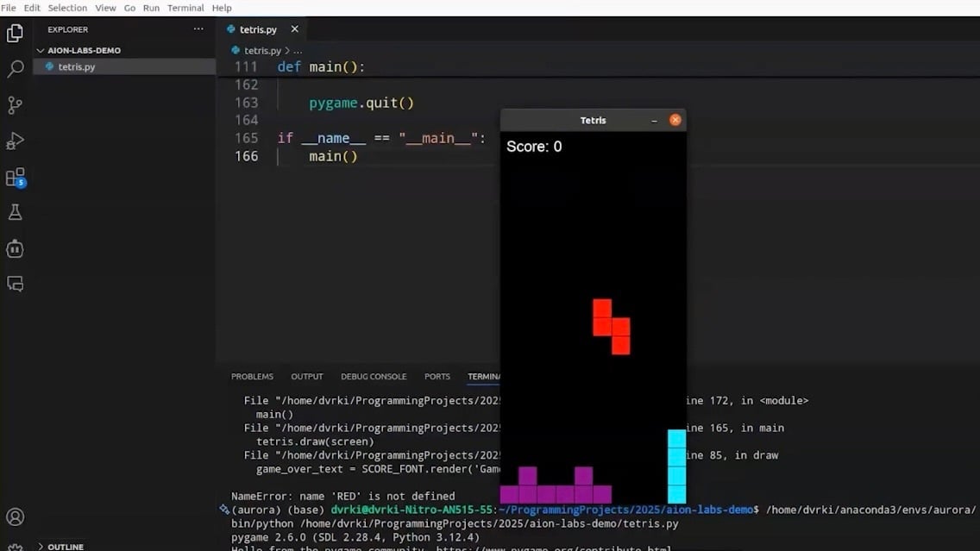Switch to the PROBLEMS tab

(252, 376)
